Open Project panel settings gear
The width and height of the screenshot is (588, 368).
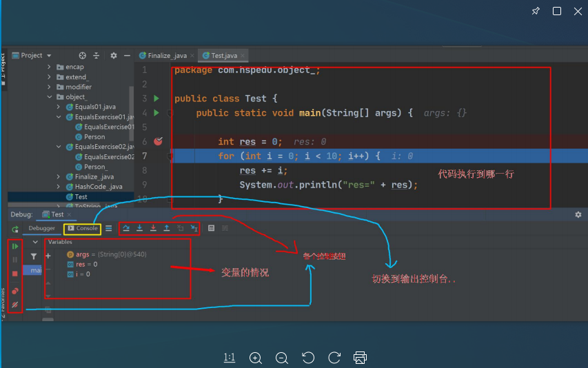(x=114, y=55)
